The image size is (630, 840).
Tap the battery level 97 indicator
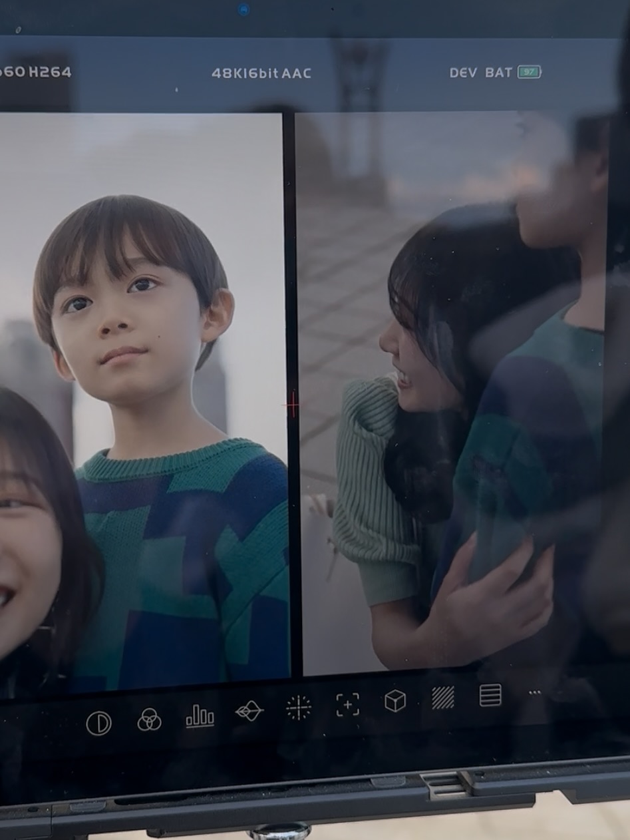tap(530, 72)
